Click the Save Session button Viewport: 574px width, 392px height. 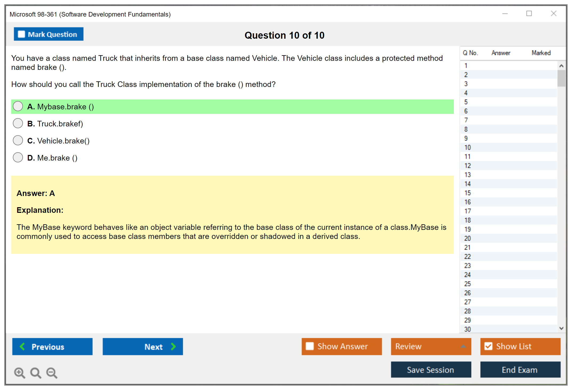click(431, 370)
